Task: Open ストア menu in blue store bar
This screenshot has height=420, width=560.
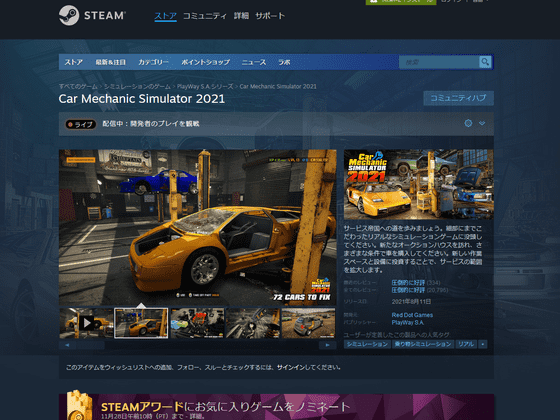Action: 74,62
